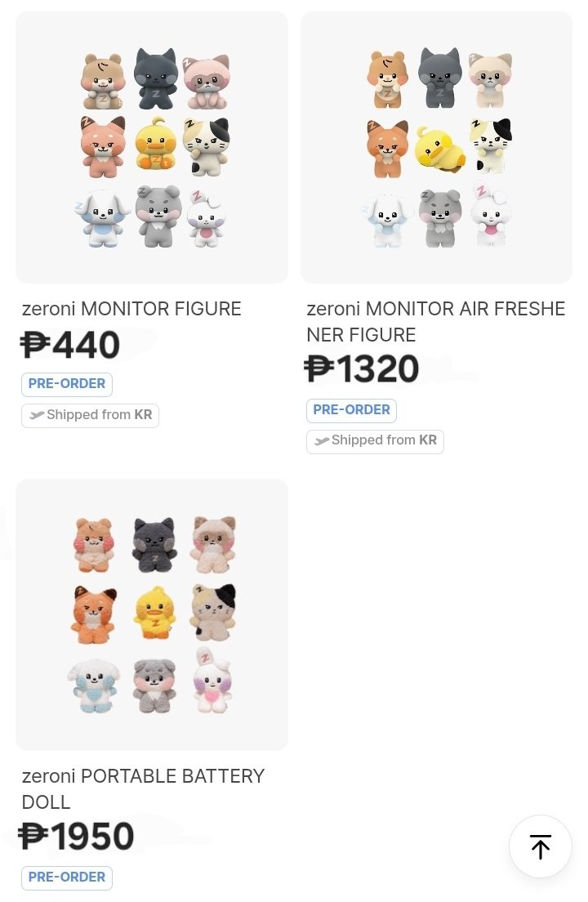Tap the scroll-to-top arrow button
The width and height of the screenshot is (588, 902).
point(540,846)
